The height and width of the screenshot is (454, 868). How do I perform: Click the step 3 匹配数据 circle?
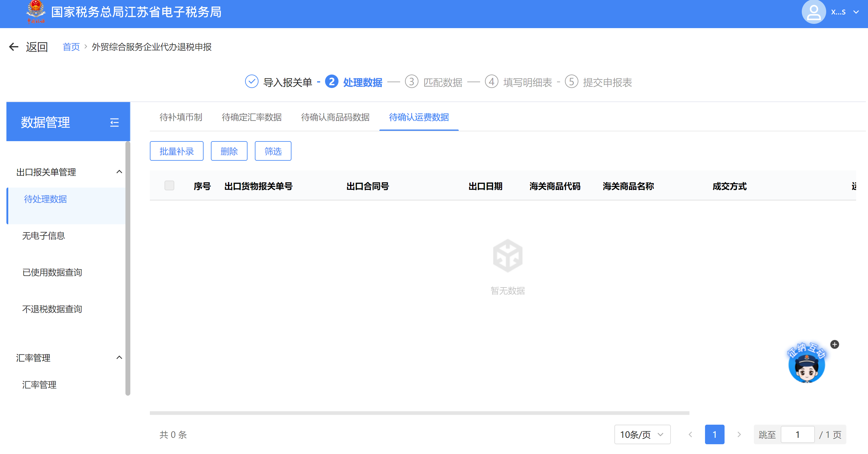(411, 82)
